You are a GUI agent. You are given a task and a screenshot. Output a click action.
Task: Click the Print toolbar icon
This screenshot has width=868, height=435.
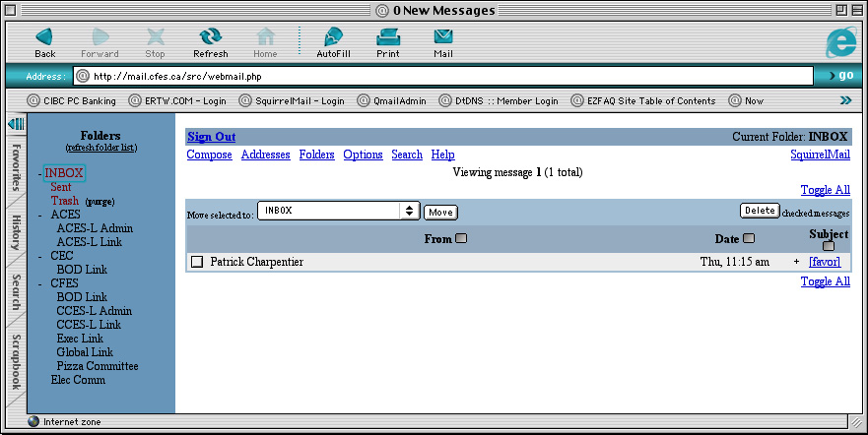(387, 37)
